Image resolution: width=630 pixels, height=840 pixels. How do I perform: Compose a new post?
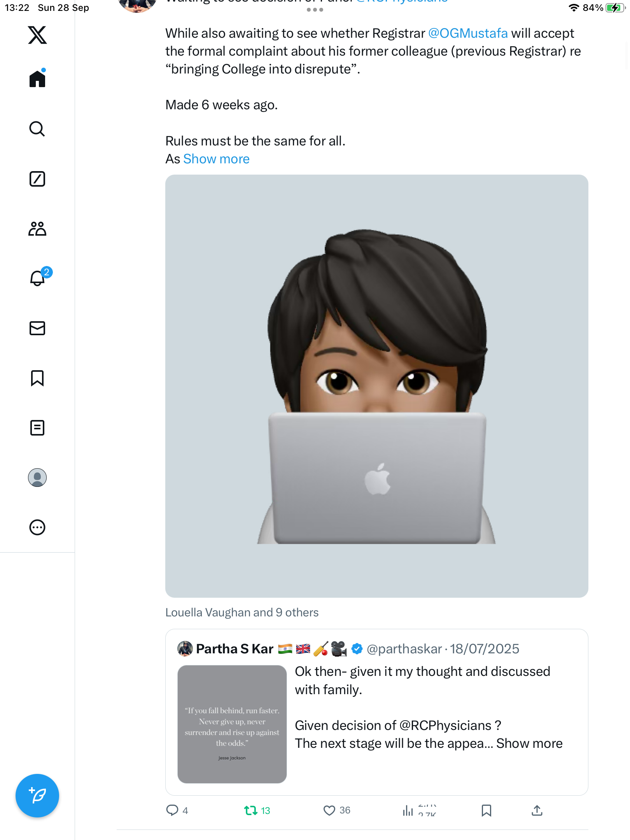click(x=37, y=796)
